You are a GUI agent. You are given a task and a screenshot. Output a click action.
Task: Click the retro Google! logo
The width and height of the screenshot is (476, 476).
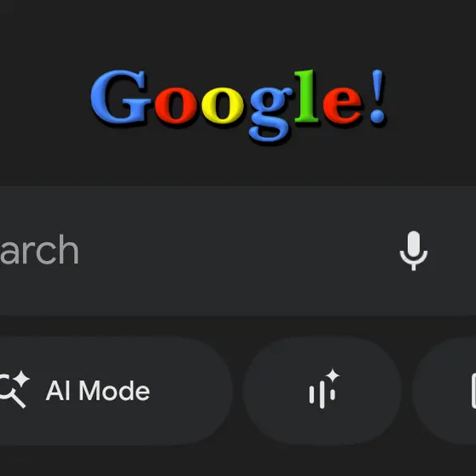click(x=238, y=105)
